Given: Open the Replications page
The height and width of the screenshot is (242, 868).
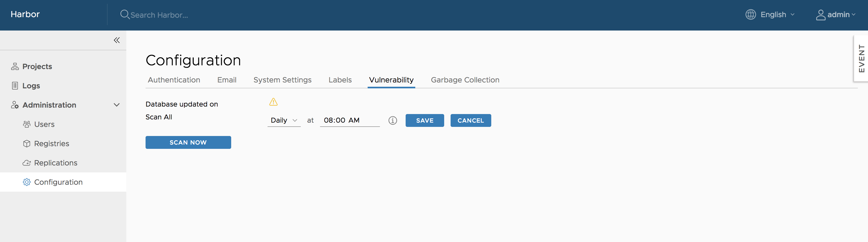Looking at the screenshot, I should [56, 163].
